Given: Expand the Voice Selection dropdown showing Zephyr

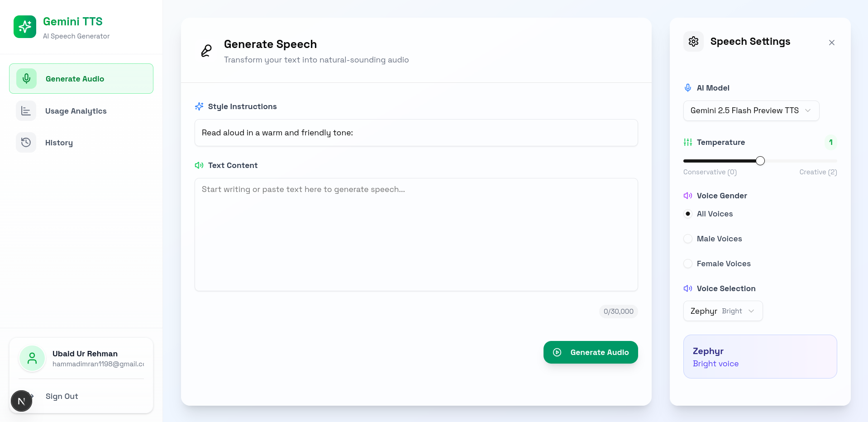Looking at the screenshot, I should [722, 311].
